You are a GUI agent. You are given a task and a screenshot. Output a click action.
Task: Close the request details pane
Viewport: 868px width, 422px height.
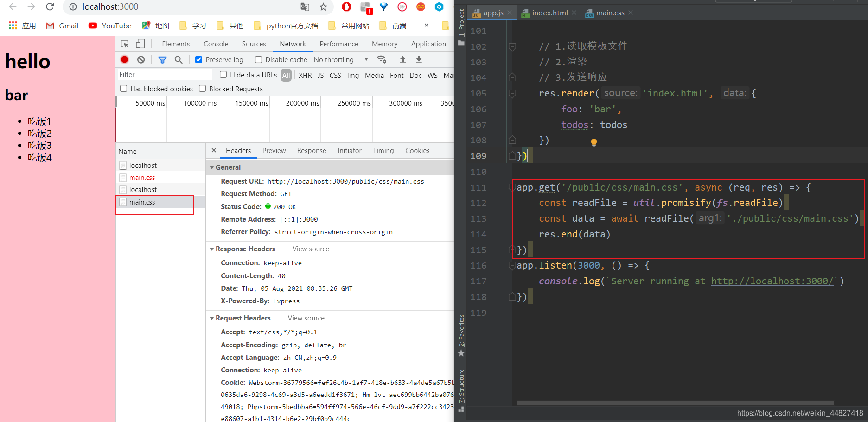(214, 150)
